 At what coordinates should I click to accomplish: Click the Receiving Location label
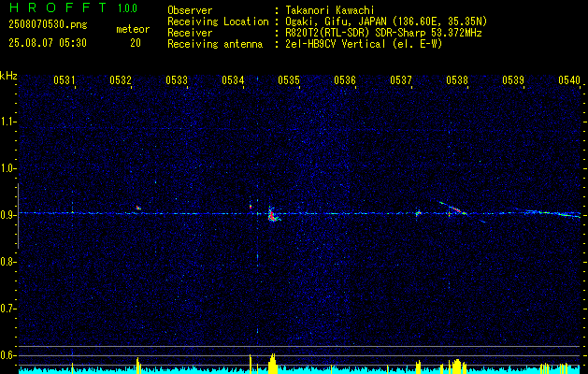tap(218, 22)
